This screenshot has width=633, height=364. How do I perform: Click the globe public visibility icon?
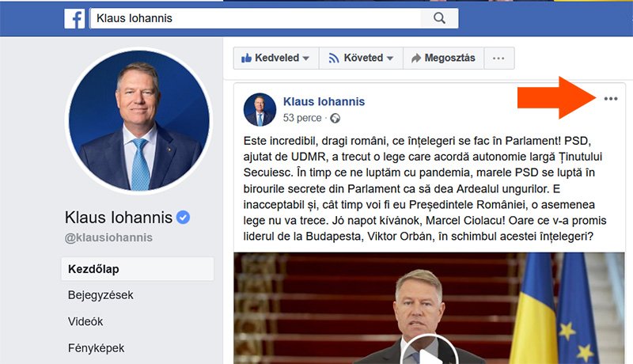335,118
